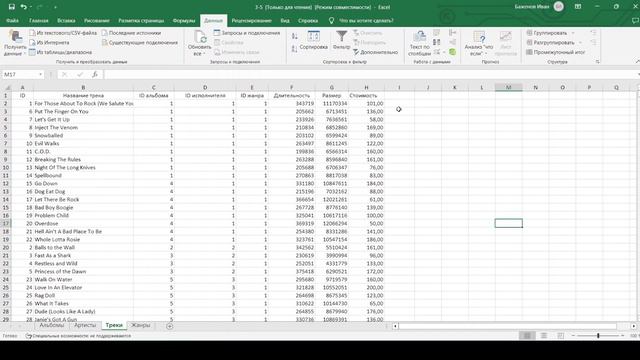The height and width of the screenshot is (360, 640).
Task: Open Ribbon Display Options icon in title bar
Action: [x=578, y=7]
